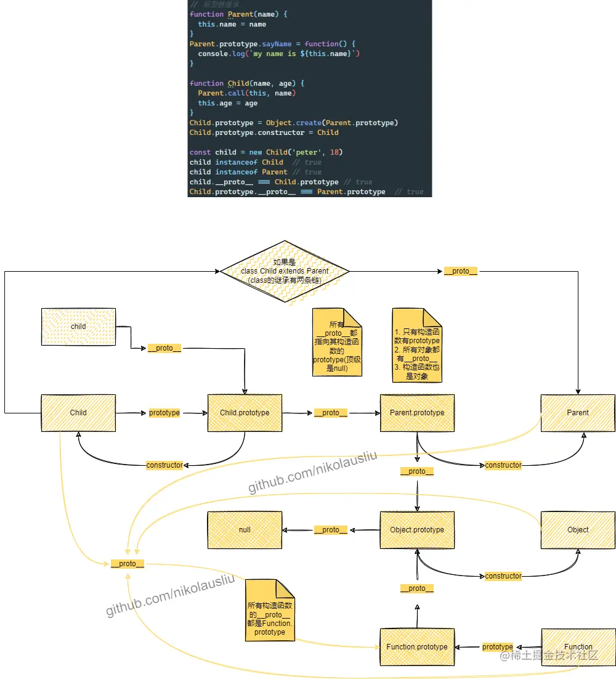616x679 pixels.
Task: Select the Object.prototype node
Action: 417,530
